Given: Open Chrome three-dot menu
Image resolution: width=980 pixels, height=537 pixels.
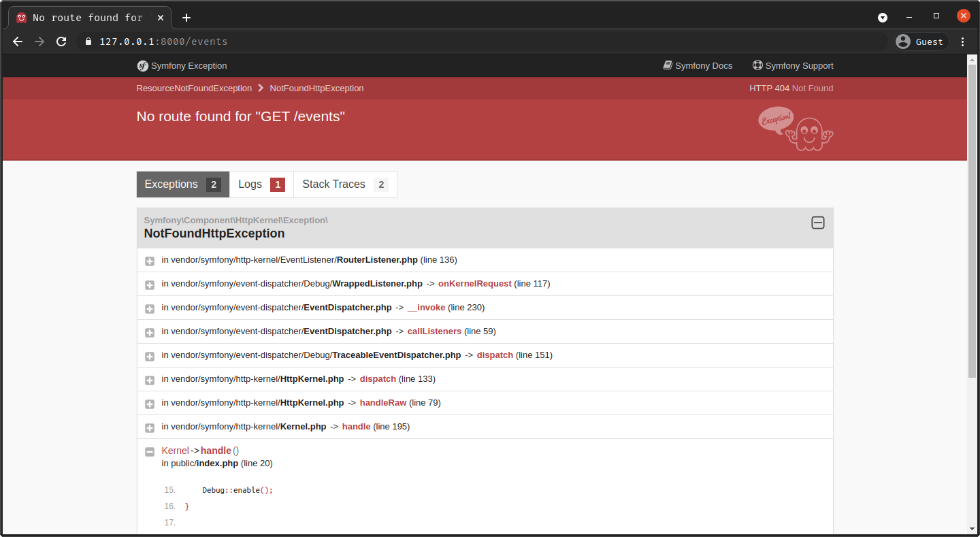Looking at the screenshot, I should (962, 42).
